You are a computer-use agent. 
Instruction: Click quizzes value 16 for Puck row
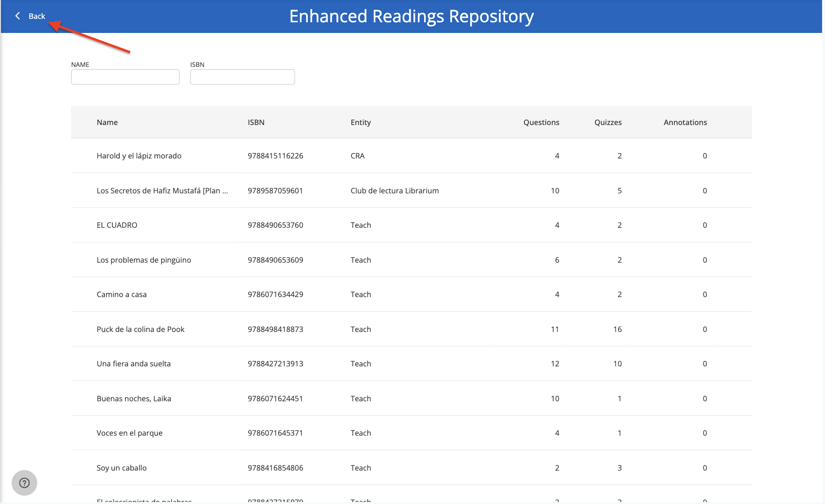617,329
